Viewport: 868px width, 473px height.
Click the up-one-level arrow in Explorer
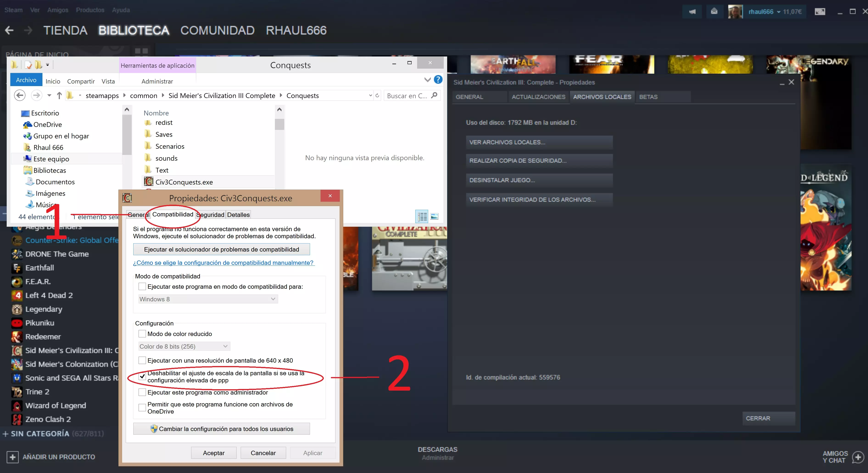click(59, 96)
